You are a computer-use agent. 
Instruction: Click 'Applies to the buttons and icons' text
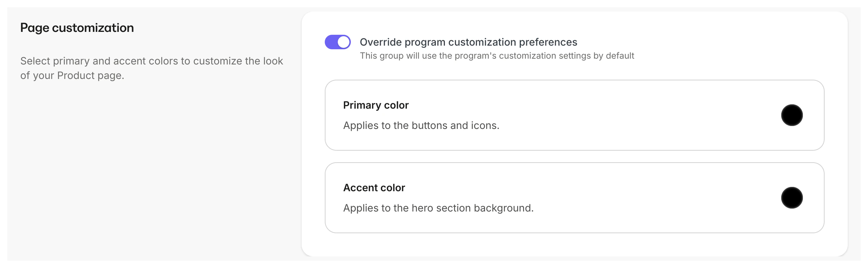(422, 125)
